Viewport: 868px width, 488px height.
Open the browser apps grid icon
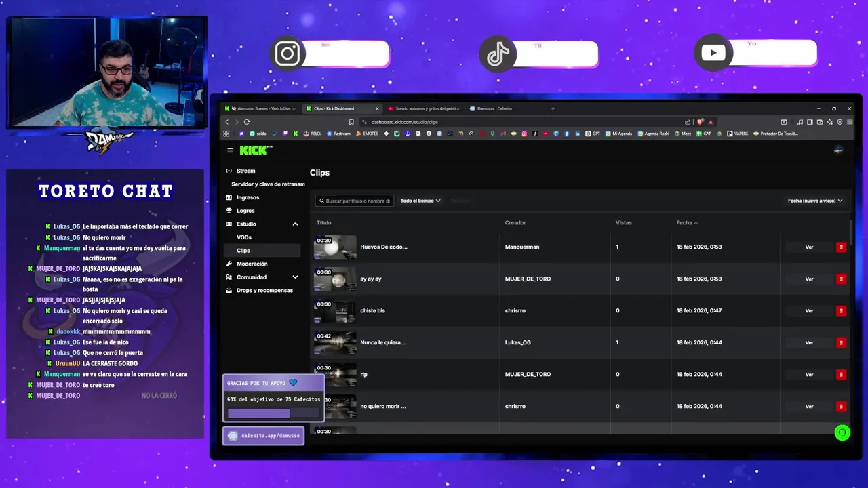(x=226, y=134)
